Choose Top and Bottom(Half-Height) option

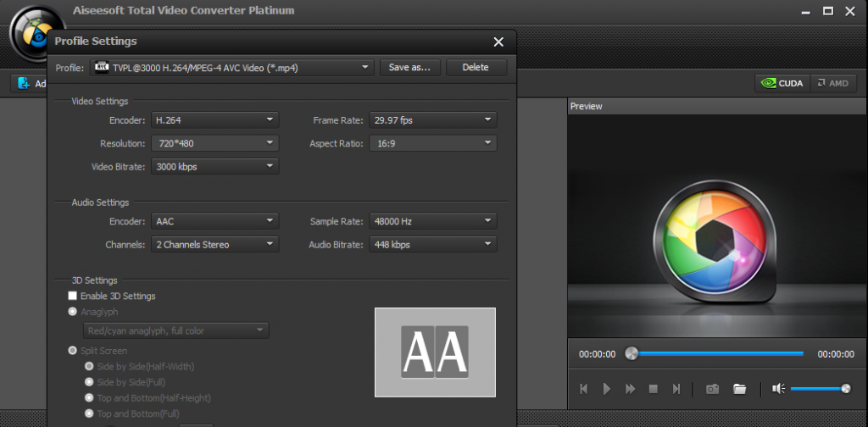[x=89, y=397]
